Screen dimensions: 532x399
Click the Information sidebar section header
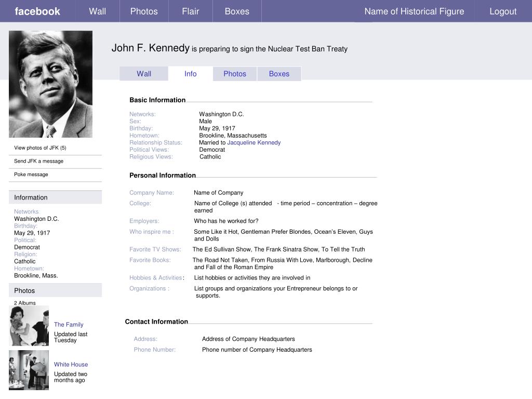pyautogui.click(x=55, y=197)
